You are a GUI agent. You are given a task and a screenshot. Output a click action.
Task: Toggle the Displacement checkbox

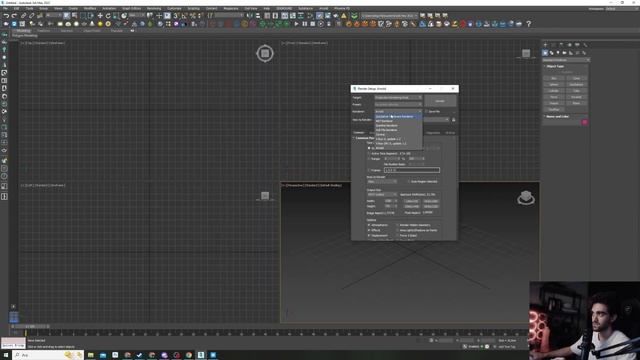369,236
